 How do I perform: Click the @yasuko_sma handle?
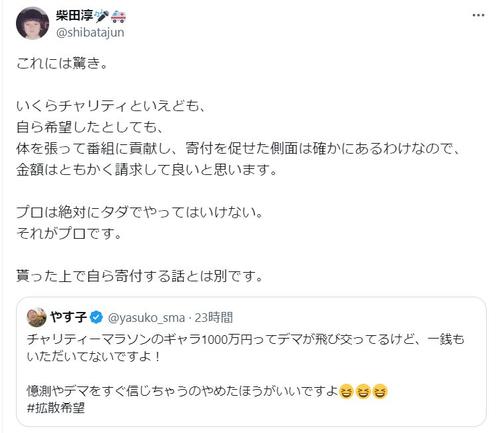(x=146, y=318)
